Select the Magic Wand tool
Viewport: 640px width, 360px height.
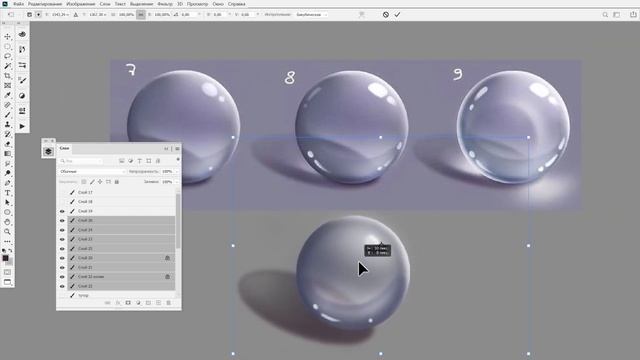click(x=7, y=66)
